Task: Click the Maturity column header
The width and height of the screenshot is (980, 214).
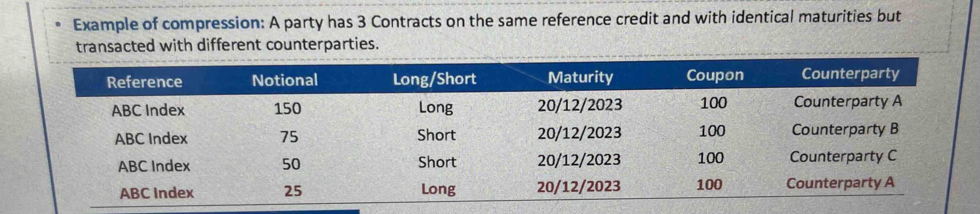Action: (x=580, y=78)
